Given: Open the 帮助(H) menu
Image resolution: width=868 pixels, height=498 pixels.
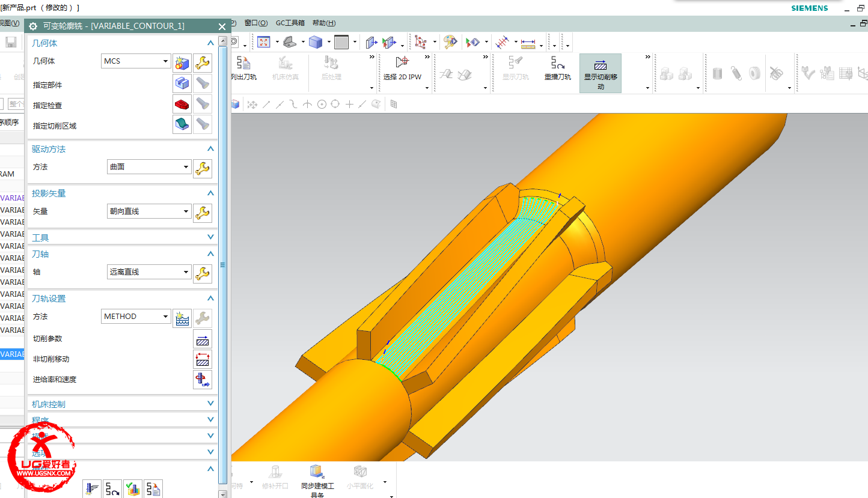Looking at the screenshot, I should tap(324, 23).
